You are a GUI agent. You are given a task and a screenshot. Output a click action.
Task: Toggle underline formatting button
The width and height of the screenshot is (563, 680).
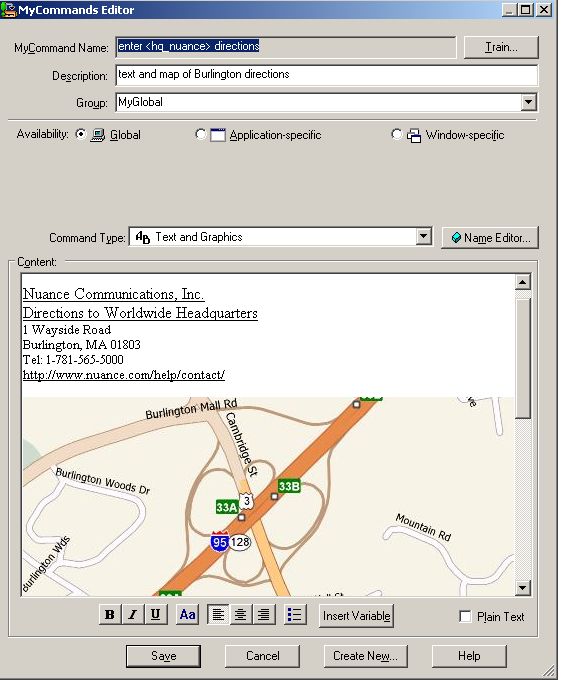coord(155,615)
